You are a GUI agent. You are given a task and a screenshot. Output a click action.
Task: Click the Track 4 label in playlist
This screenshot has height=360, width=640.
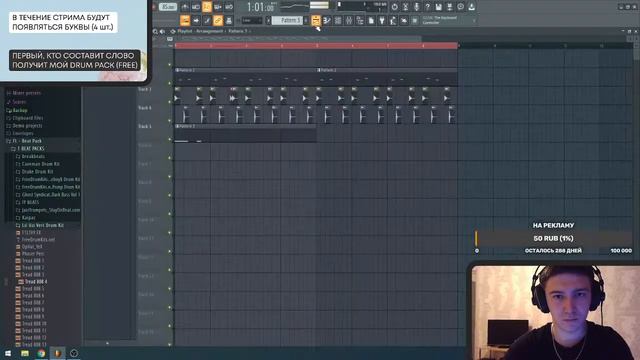tap(144, 108)
